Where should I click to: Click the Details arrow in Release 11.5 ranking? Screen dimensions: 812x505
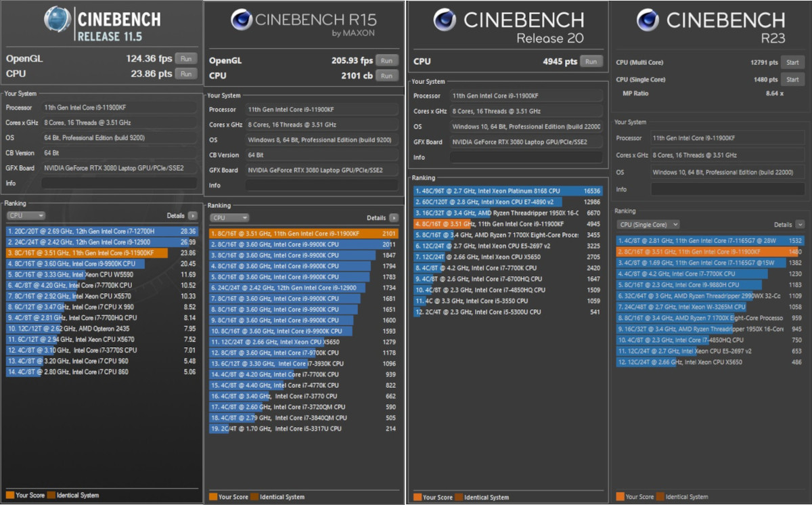point(193,216)
